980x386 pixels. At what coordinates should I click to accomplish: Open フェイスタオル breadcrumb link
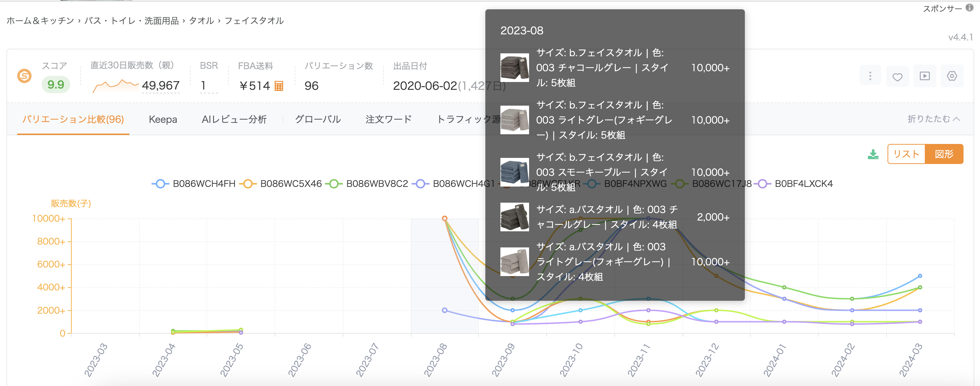(x=254, y=20)
